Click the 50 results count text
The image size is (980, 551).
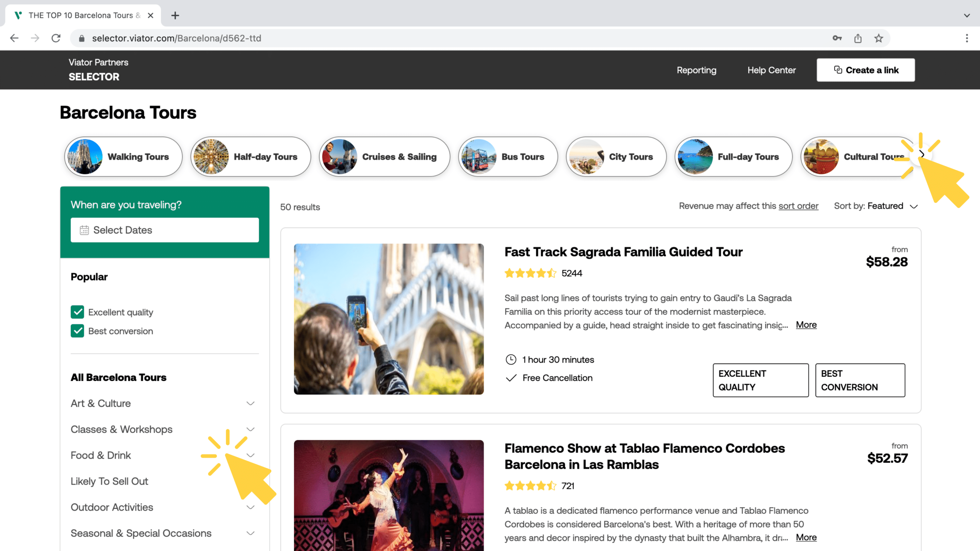pyautogui.click(x=300, y=207)
